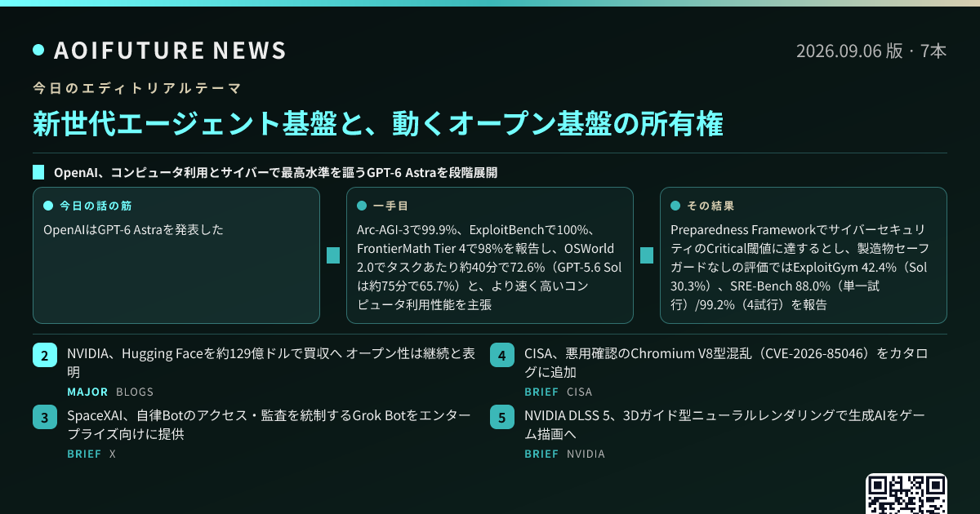Click the MAJOR tag under Hugging Face story
This screenshot has width=980, height=514.
[x=87, y=392]
